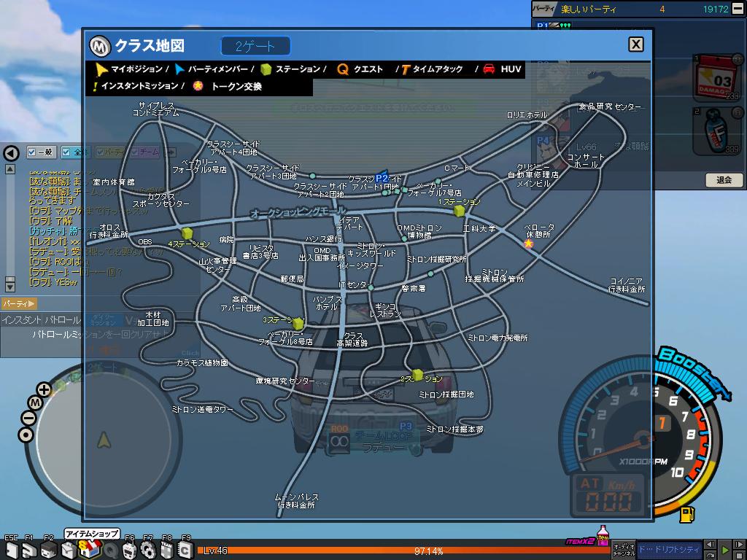Screen dimensions: 747x560
Task: Expand more chat filters arrow
Action: [x=171, y=152]
